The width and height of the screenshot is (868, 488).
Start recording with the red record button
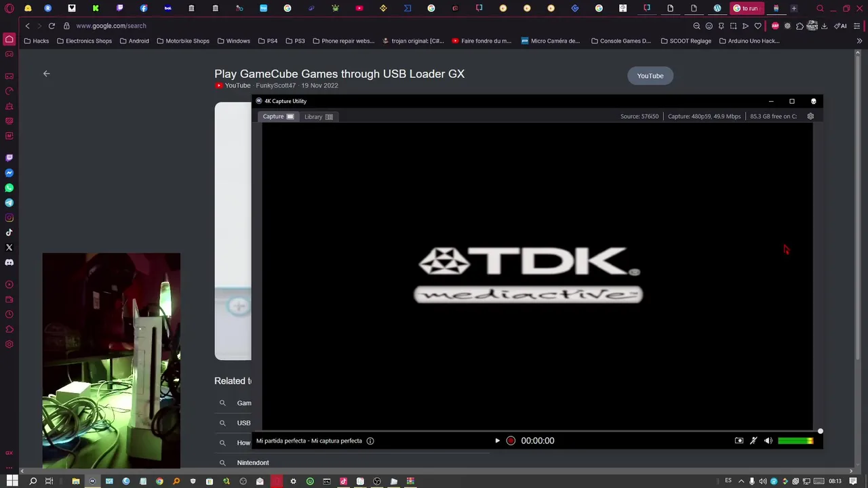pos(511,441)
